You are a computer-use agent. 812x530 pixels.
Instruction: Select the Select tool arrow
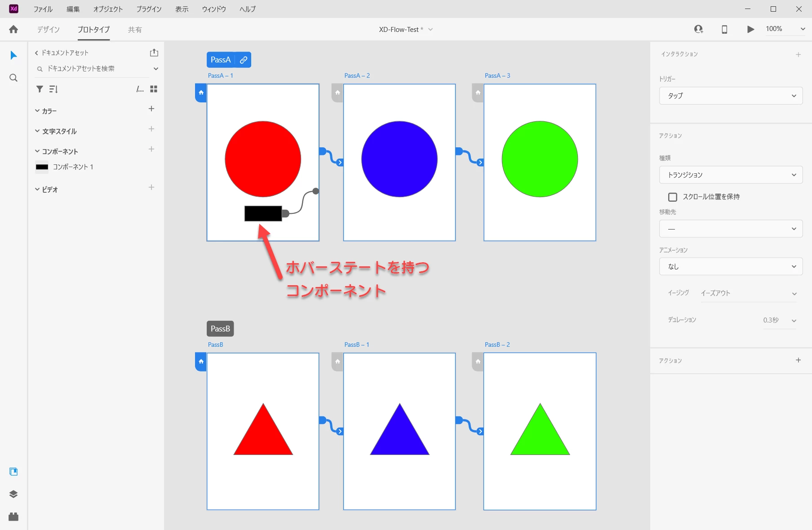13,55
